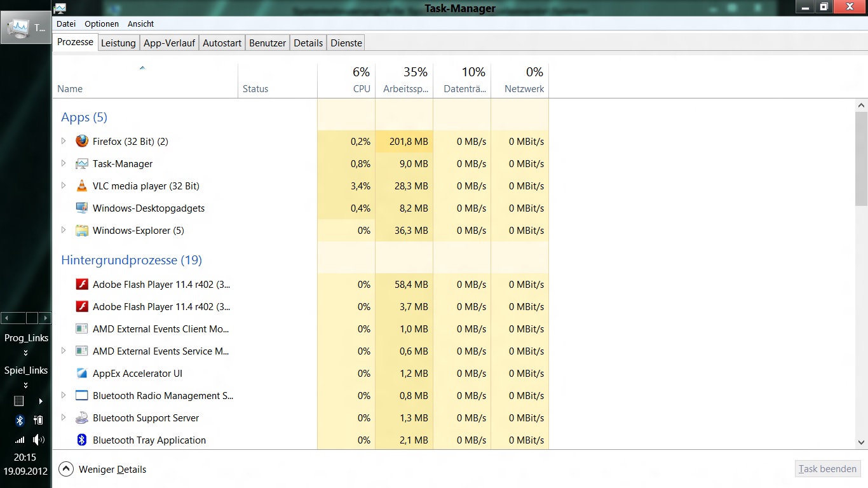The width and height of the screenshot is (868, 488).
Task: Click the AMD External Events Service icon
Action: click(x=82, y=351)
